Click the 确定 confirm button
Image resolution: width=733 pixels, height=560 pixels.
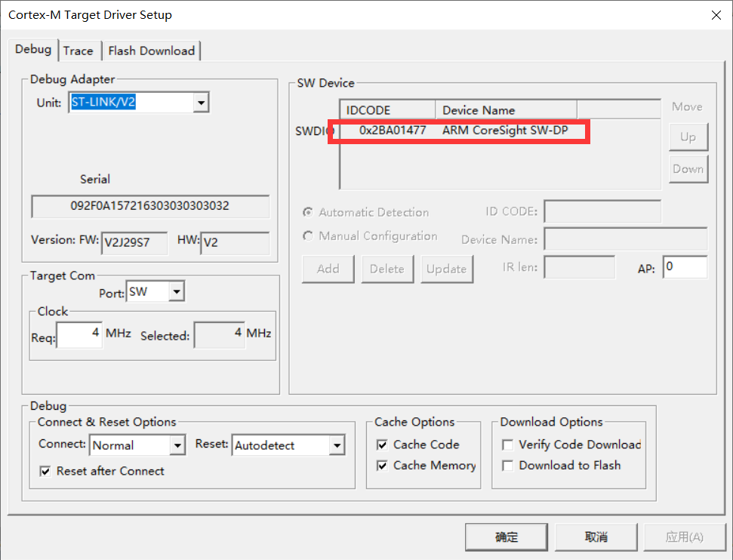pyautogui.click(x=506, y=537)
